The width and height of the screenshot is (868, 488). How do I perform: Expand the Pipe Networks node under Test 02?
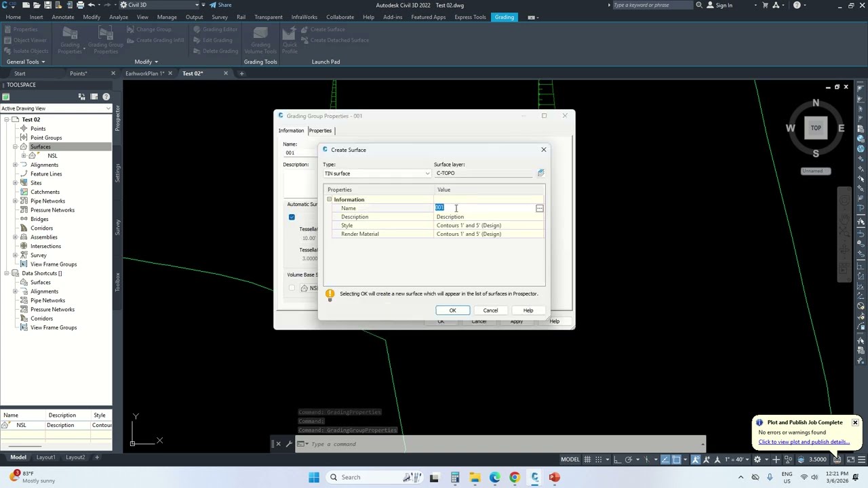(x=15, y=201)
